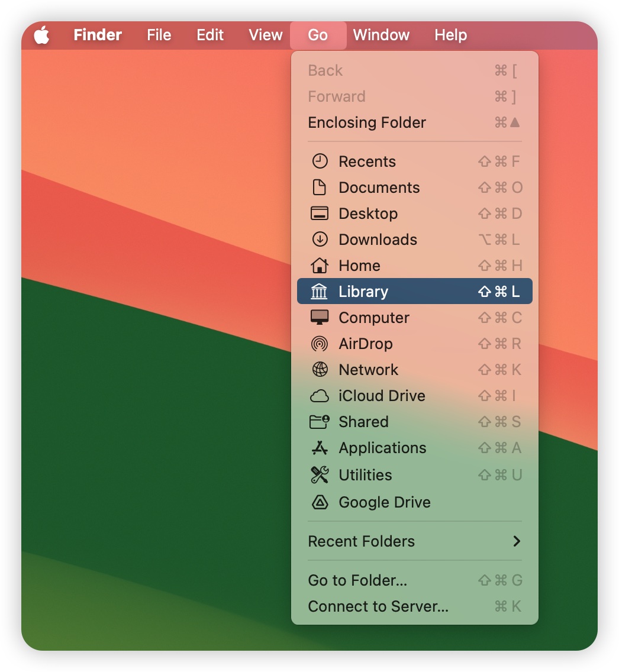Click the Google Drive triangle icon
Viewport: 619px width, 672px height.
(320, 502)
